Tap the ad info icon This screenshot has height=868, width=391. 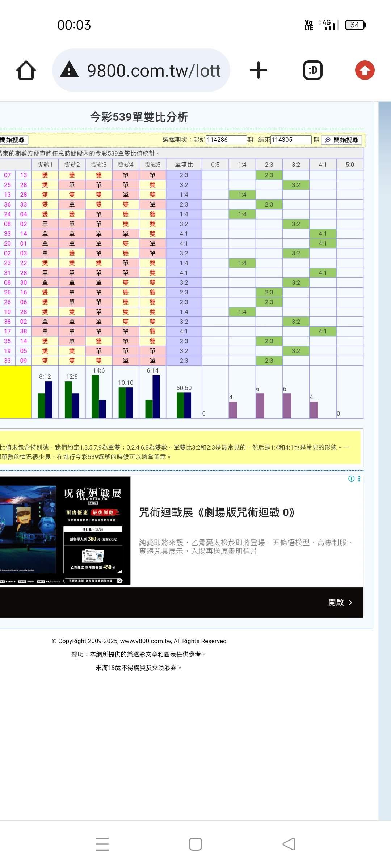pyautogui.click(x=351, y=478)
